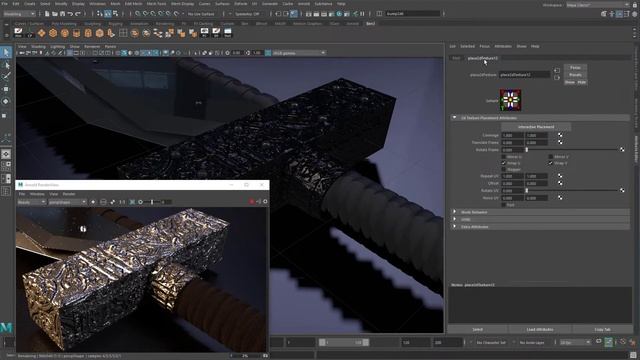Click the pause icon in the status line

tap(362, 14)
